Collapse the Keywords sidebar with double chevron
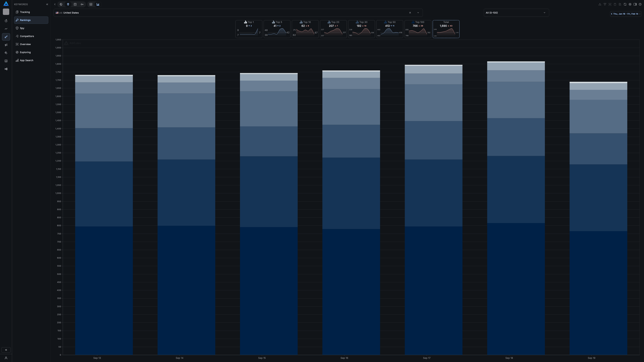 click(47, 4)
